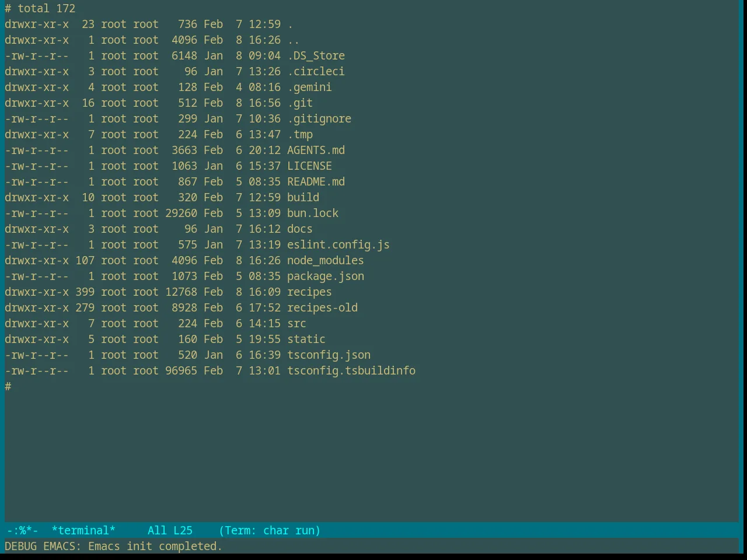
Task: Select the .DS_Store file entry
Action: [x=316, y=55]
